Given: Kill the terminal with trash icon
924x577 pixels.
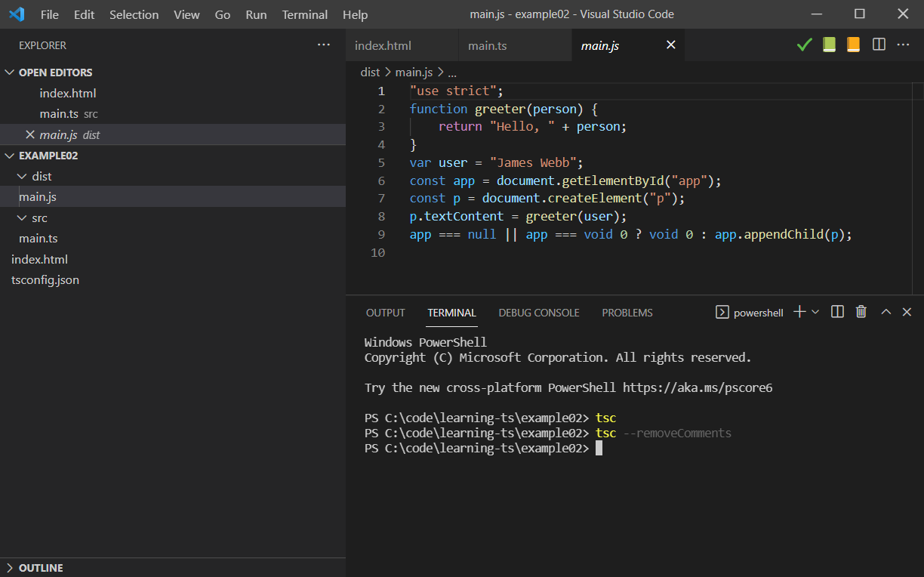Looking at the screenshot, I should tap(861, 312).
